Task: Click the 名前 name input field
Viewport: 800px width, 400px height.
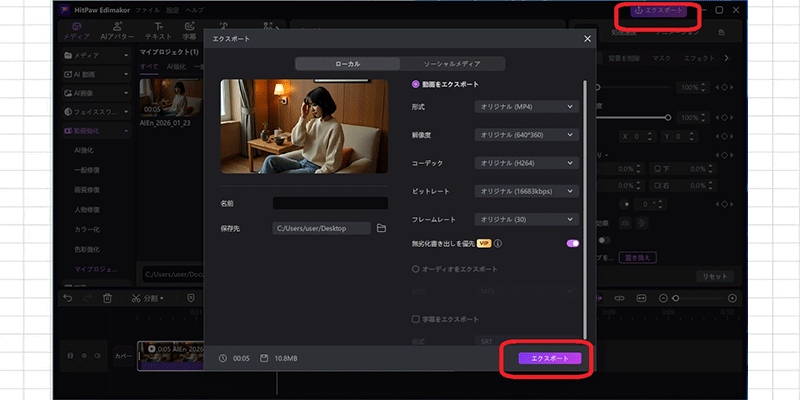Action: click(330, 203)
